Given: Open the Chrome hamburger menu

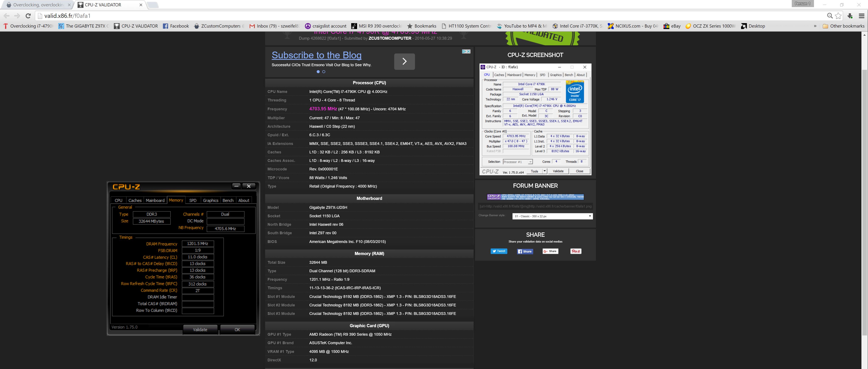Looking at the screenshot, I should tap(862, 16).
